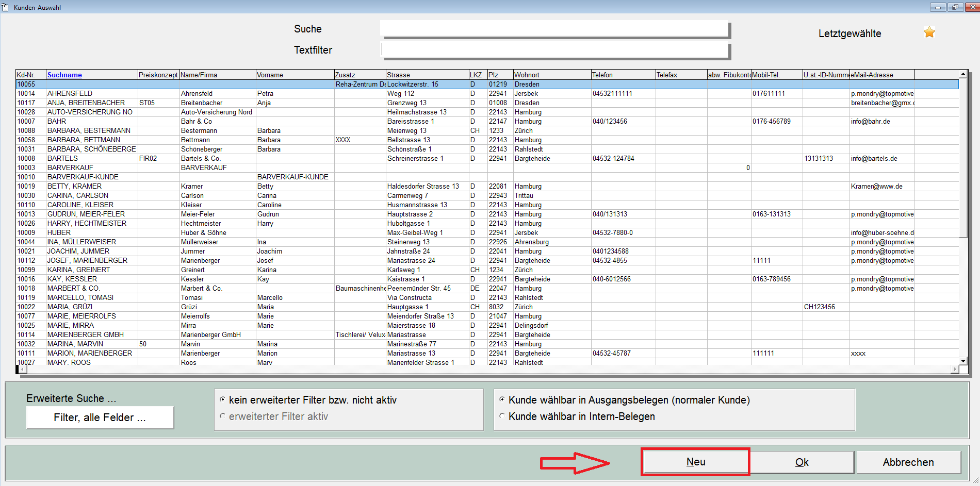Select row 'CARINA, CARLSON'
980x486 pixels.
pos(487,195)
